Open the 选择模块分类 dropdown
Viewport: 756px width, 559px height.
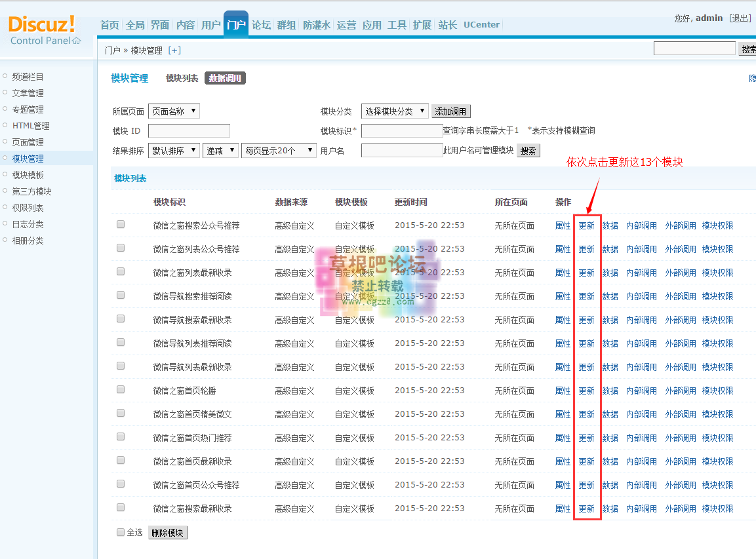coord(394,111)
